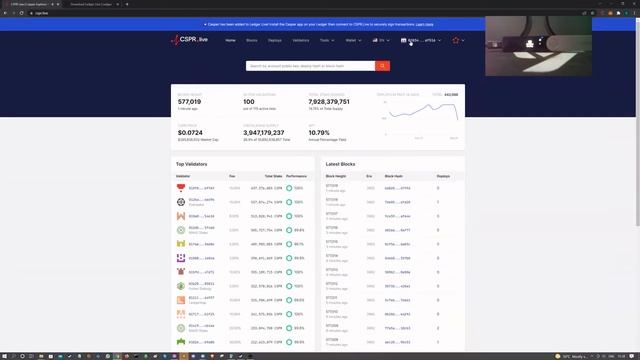Viewport: 640px width, 360px height.
Task: Follow the Learn more link in banner
Action: 424,24
